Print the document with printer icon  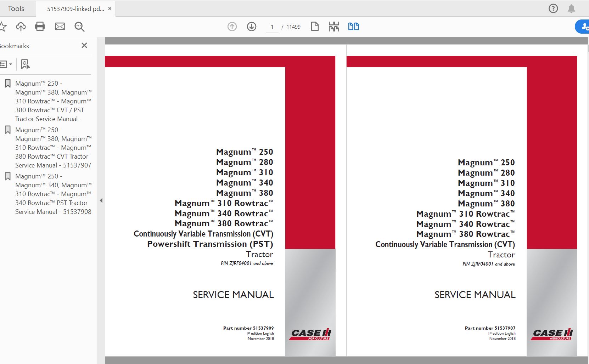pyautogui.click(x=40, y=27)
